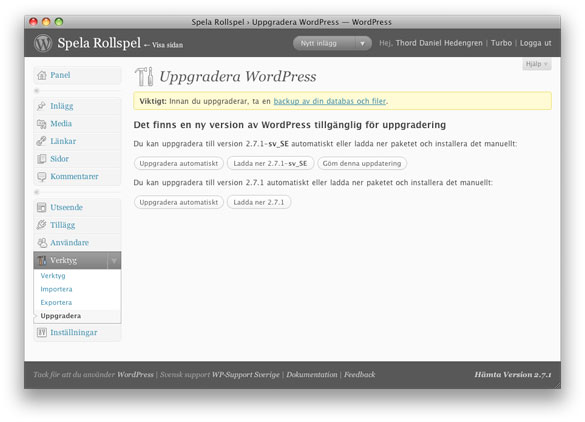Select Exportera submenu entry
Image resolution: width=585 pixels, height=422 pixels.
tap(56, 303)
